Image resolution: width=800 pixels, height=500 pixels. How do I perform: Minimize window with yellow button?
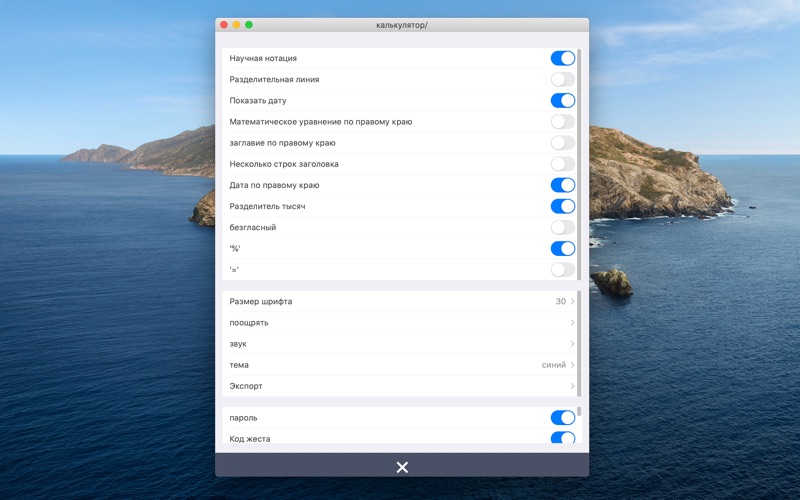[236, 24]
